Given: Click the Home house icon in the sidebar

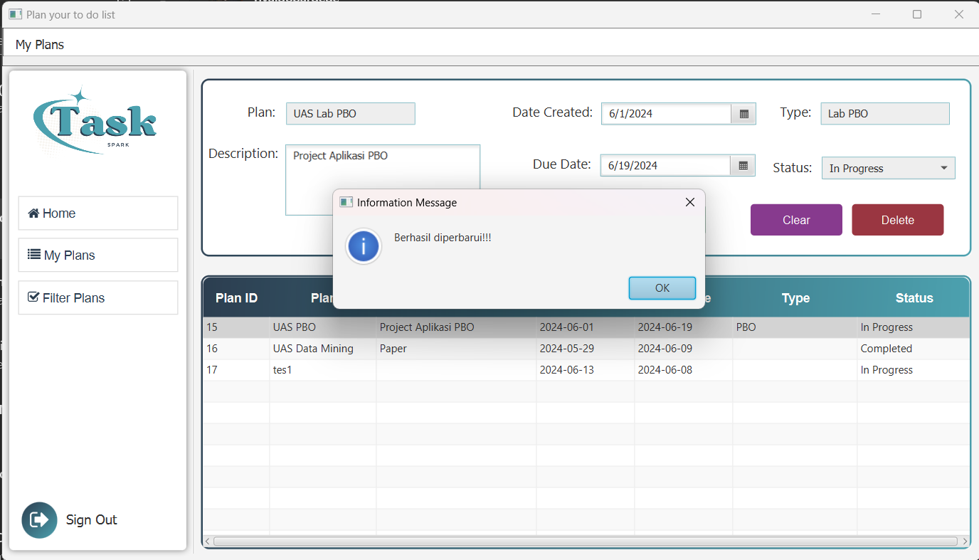Looking at the screenshot, I should pos(33,213).
